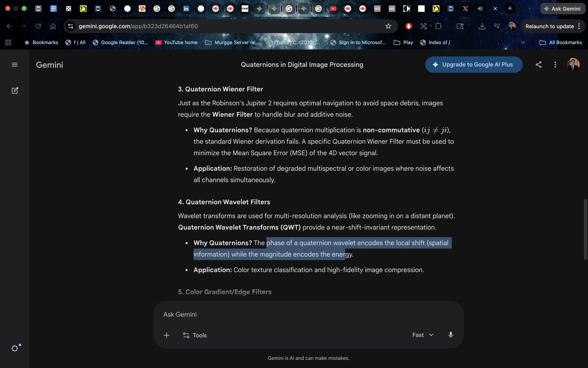This screenshot has width=588, height=368.
Task: Activate the microphone for voice input
Action: (x=451, y=335)
